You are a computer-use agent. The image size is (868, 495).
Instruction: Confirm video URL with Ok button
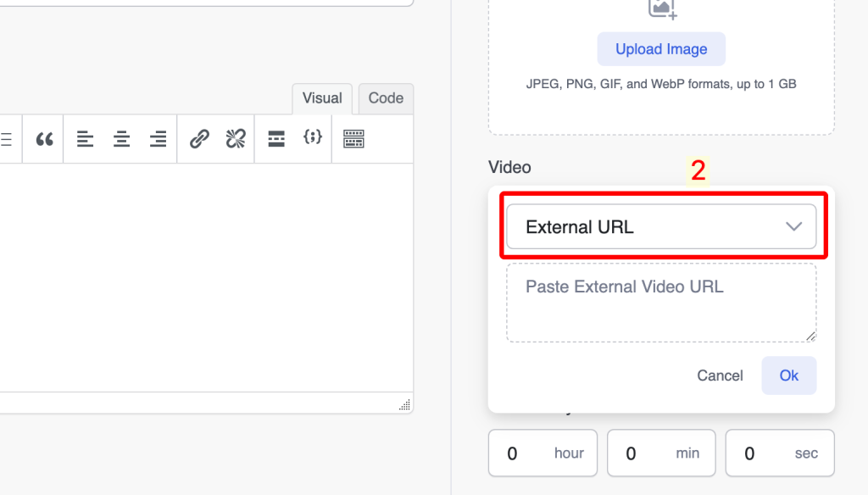pyautogui.click(x=788, y=375)
